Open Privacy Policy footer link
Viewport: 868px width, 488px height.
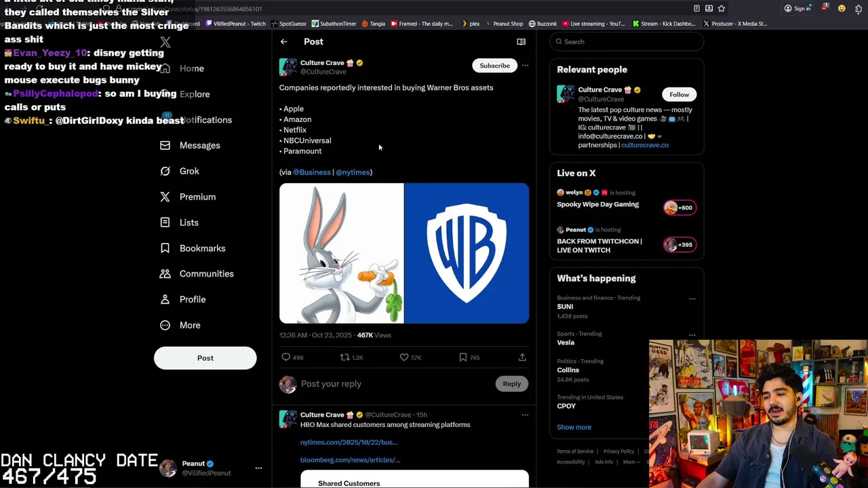click(x=619, y=451)
